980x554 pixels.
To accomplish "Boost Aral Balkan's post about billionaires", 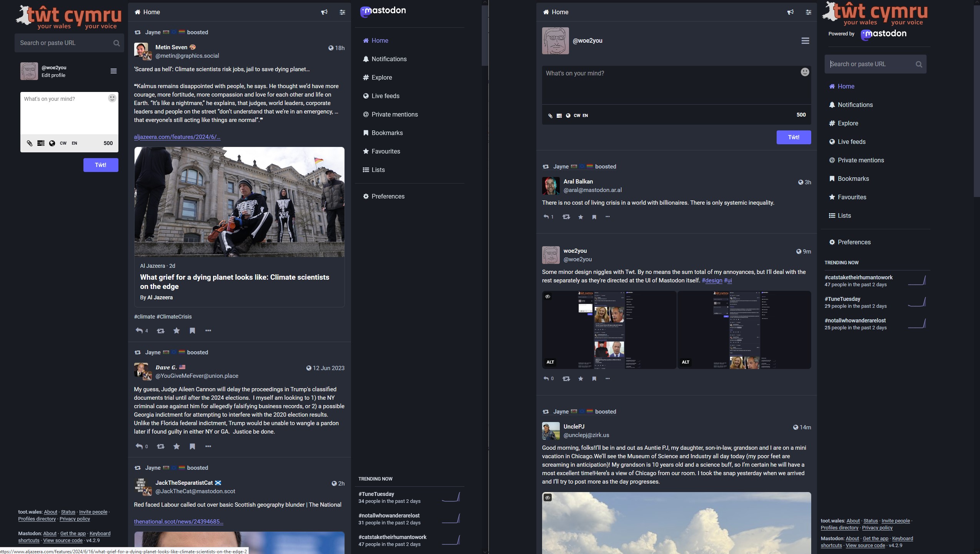I will tap(566, 217).
